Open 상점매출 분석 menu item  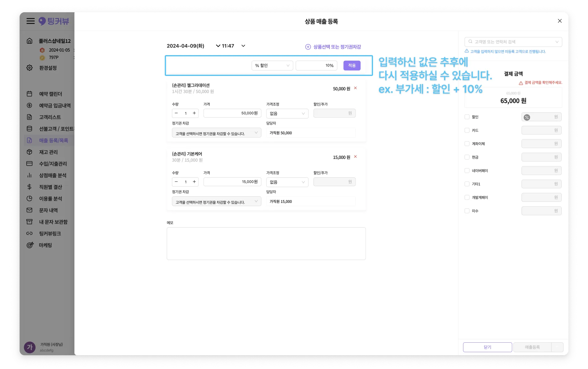(x=52, y=175)
